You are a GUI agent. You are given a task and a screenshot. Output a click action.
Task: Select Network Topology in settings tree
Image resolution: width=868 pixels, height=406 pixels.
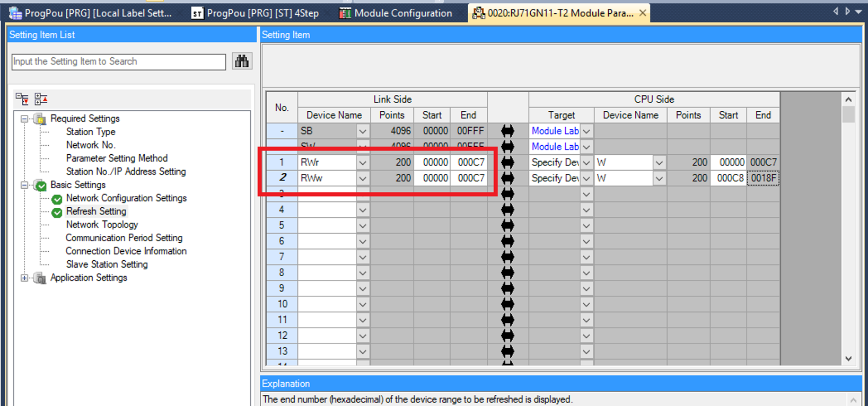(102, 225)
